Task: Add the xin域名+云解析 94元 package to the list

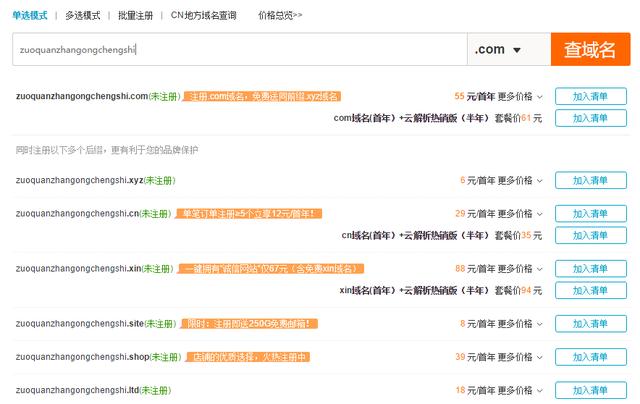Action: 591,290
